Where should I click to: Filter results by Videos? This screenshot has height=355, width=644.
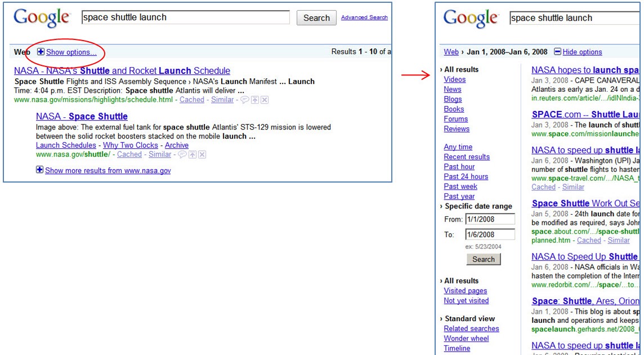coord(455,79)
